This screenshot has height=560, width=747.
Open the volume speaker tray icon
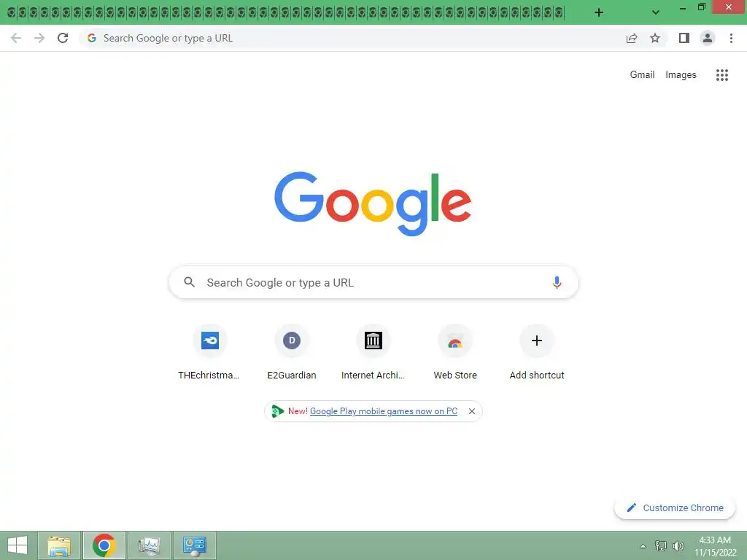(x=678, y=545)
